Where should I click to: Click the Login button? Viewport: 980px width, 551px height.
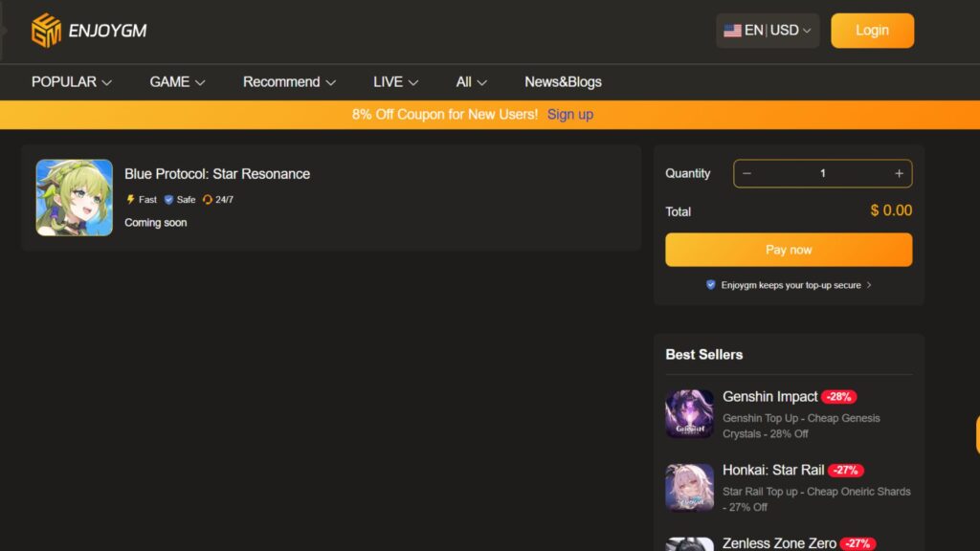(872, 31)
